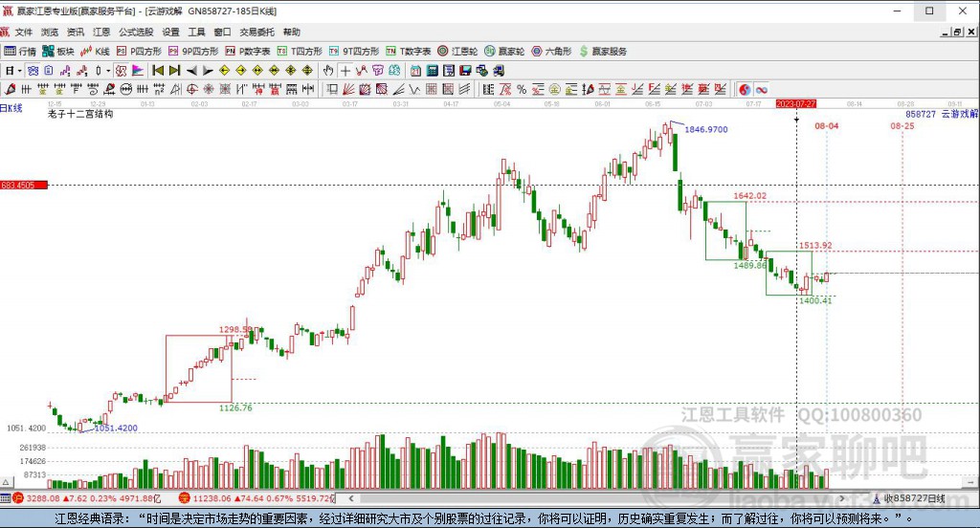Toggle the crosshair cursor tool
The width and height of the screenshot is (980, 528).
[x=345, y=71]
